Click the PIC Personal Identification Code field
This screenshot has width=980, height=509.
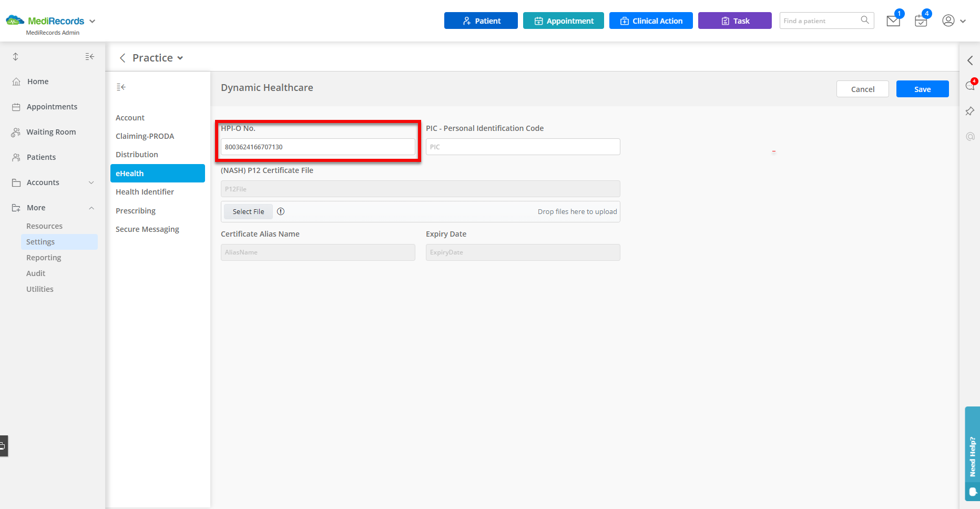point(522,147)
